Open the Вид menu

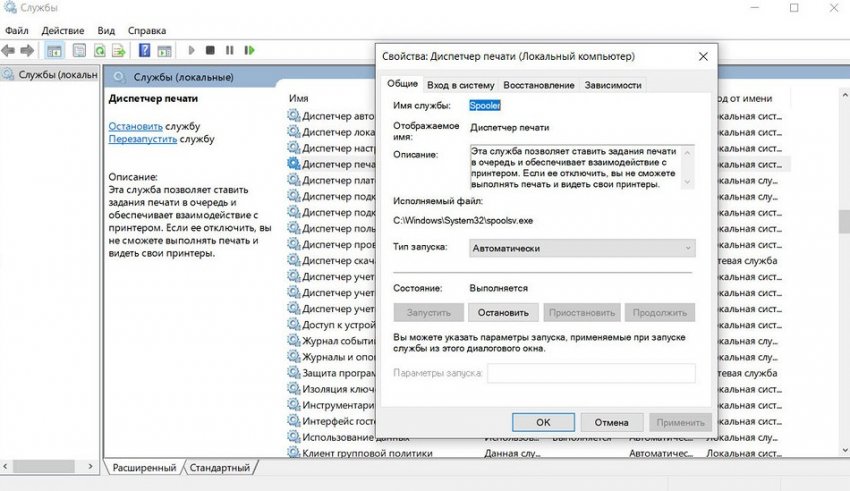[x=106, y=31]
